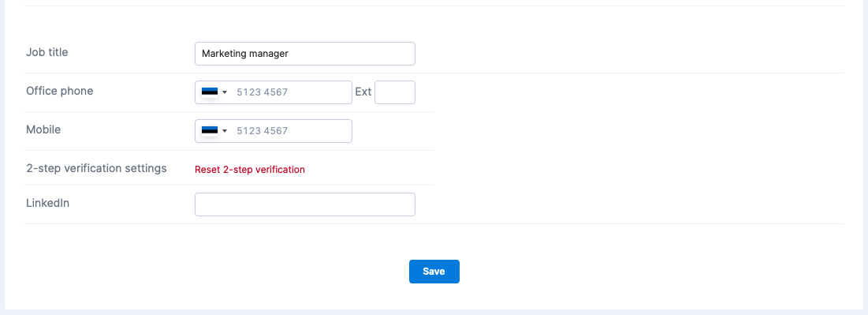The width and height of the screenshot is (868, 315).
Task: Click the 'Office phone' label
Action: (x=60, y=91)
